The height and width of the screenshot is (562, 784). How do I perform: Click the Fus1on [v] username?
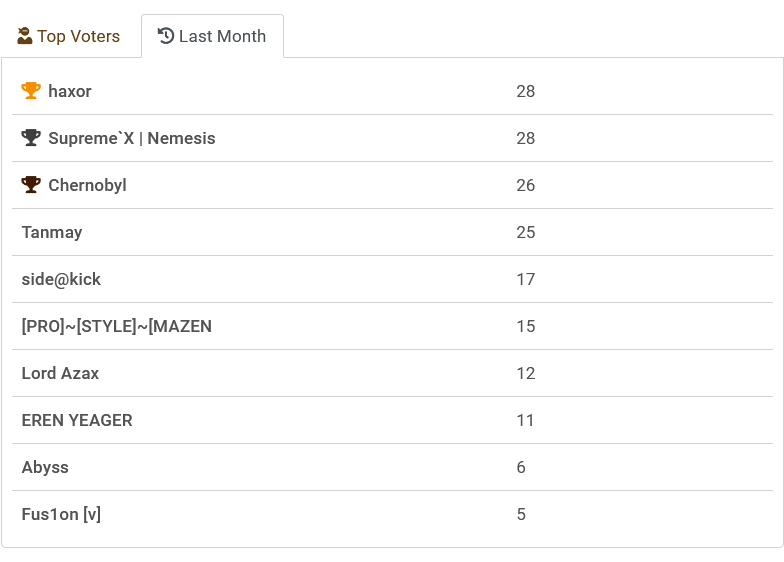pos(61,514)
